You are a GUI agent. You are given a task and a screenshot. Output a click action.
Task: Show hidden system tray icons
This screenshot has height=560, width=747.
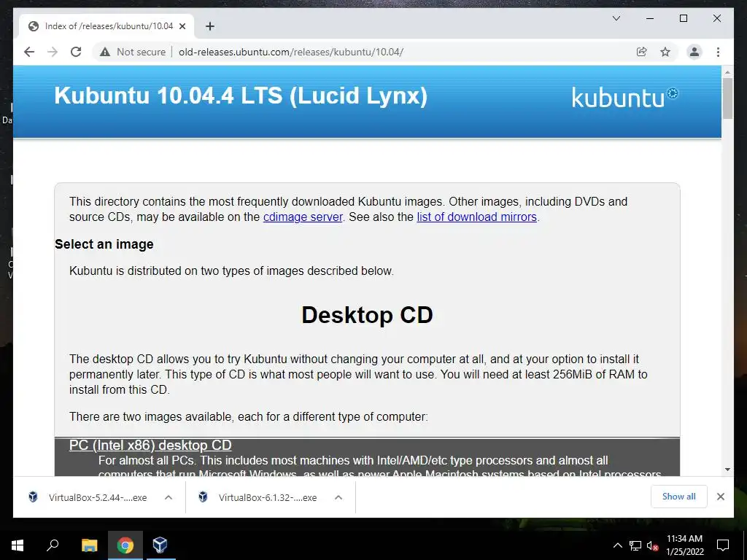(617, 545)
